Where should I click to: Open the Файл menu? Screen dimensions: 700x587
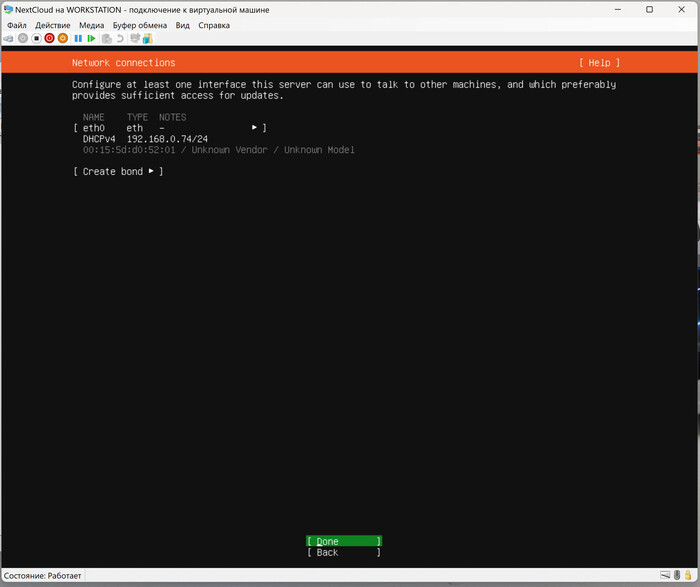pyautogui.click(x=17, y=25)
